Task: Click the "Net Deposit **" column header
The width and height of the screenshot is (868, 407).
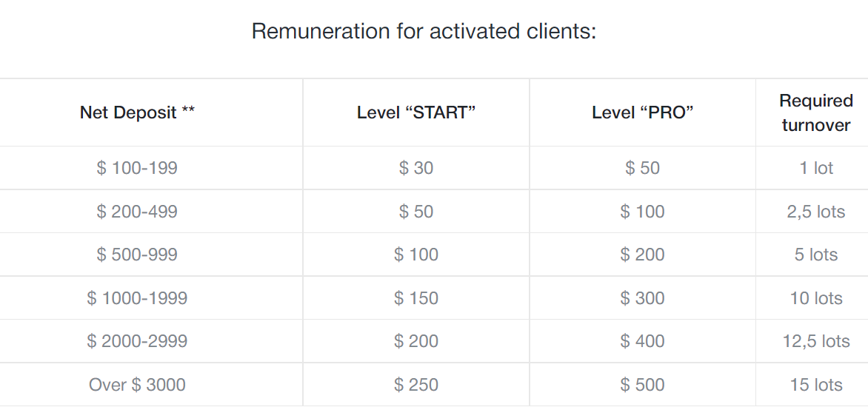Action: (x=137, y=112)
